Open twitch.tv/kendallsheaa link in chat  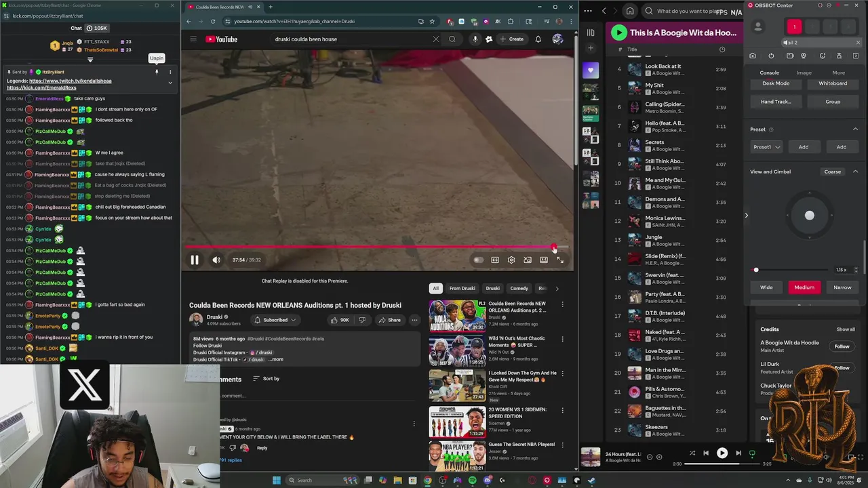pyautogui.click(x=71, y=81)
